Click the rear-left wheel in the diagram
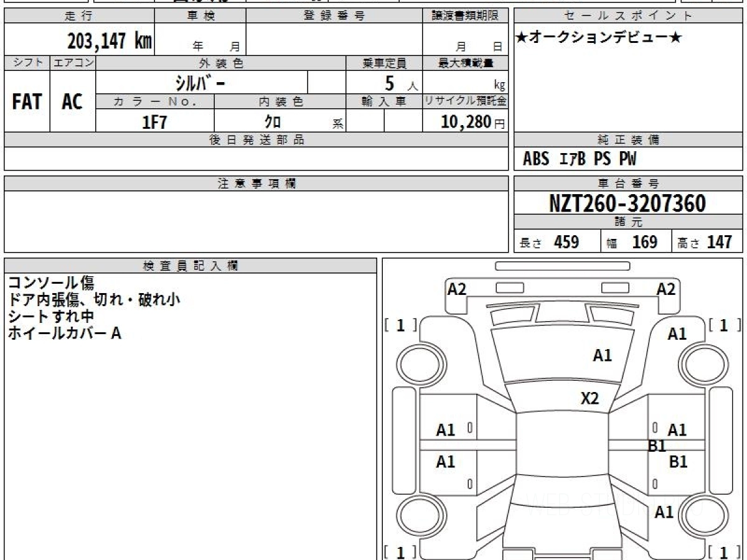Image resolution: width=747 pixels, height=560 pixels. click(422, 515)
